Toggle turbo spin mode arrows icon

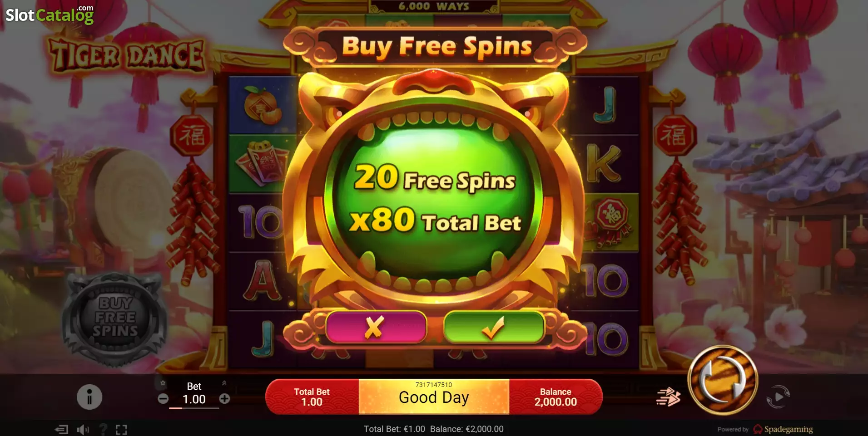(668, 397)
